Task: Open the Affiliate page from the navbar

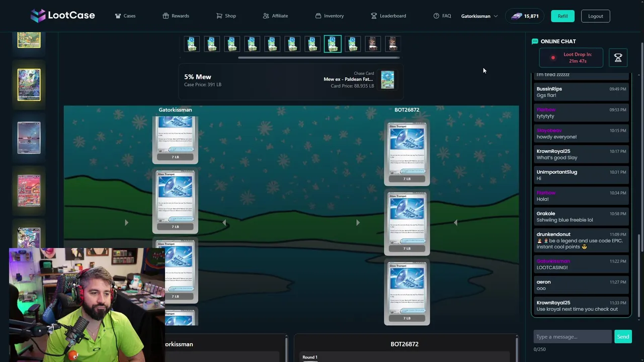Action: [275, 16]
